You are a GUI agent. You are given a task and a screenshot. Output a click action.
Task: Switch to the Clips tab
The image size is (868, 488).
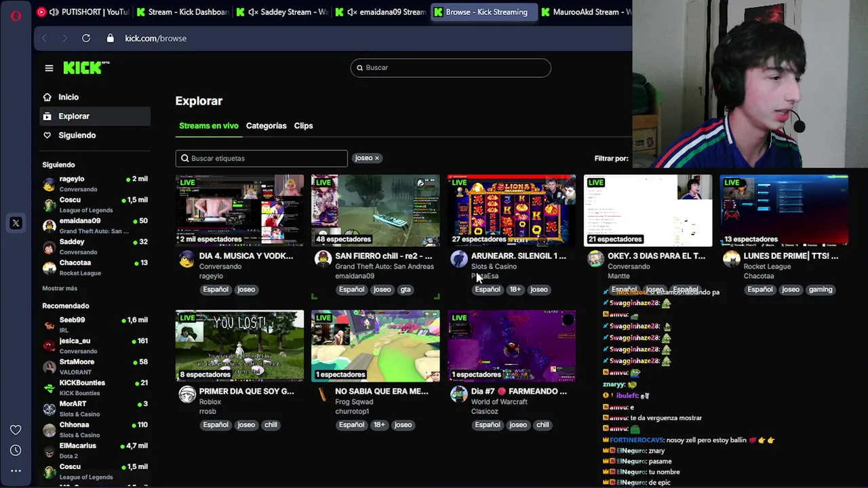pos(303,126)
